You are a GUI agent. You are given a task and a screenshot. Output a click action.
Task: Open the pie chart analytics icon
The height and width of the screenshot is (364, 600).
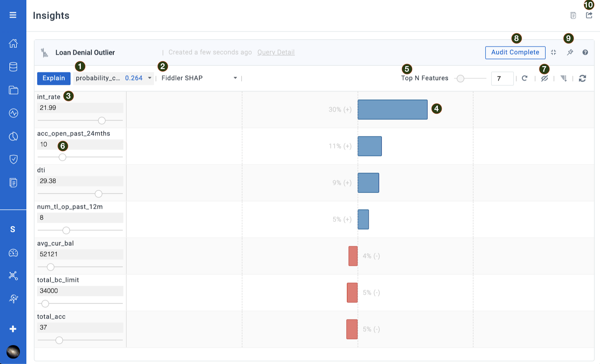(13, 136)
